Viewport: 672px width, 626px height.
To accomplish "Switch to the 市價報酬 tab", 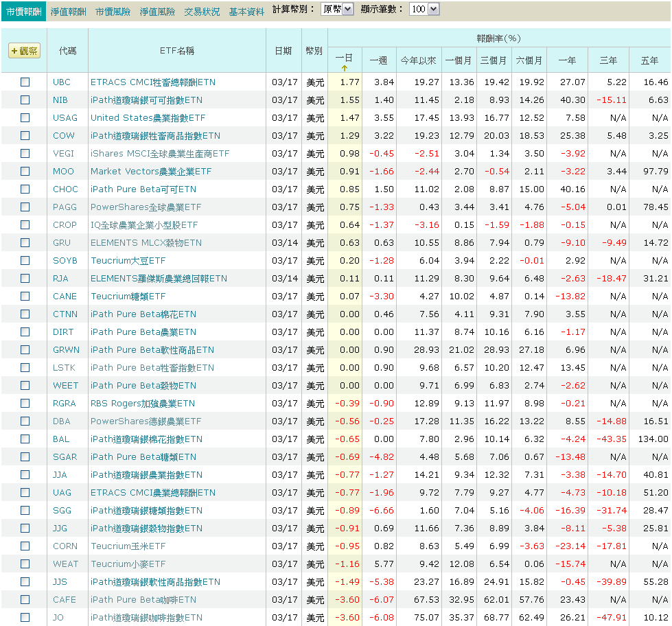I will pyautogui.click(x=23, y=12).
